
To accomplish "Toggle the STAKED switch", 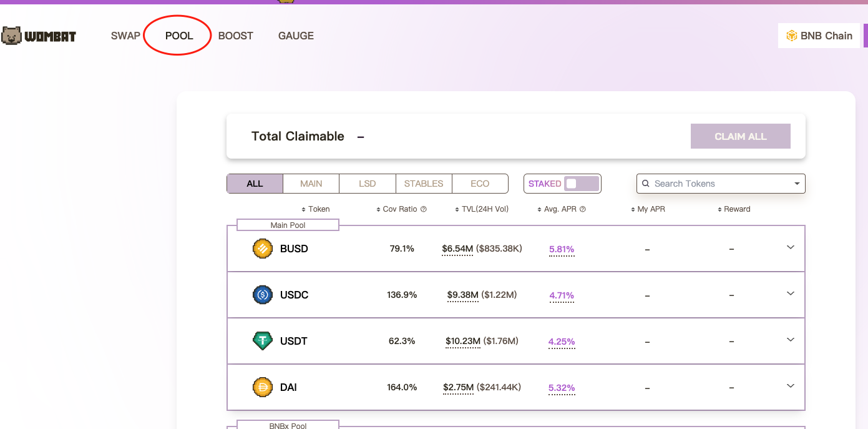I will (580, 184).
